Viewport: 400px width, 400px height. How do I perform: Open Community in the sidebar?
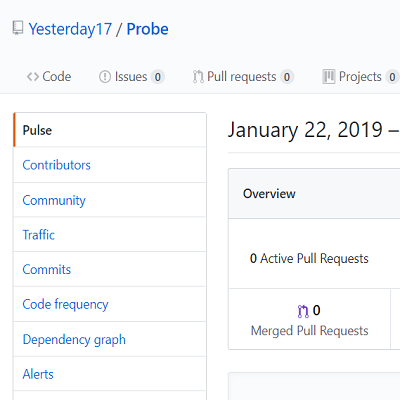pos(110,200)
